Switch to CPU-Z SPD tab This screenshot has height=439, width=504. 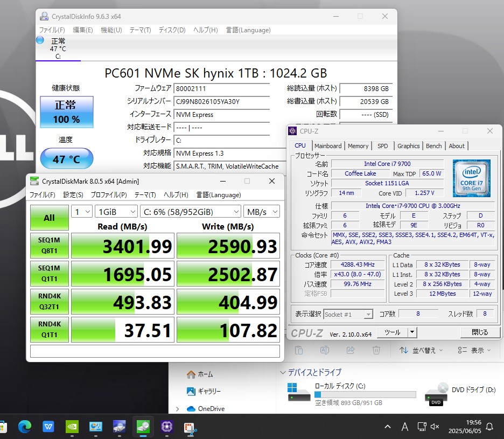[382, 146]
